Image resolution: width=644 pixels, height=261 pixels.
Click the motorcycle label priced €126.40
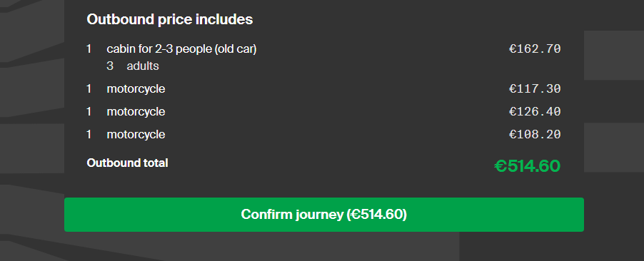coord(136,112)
